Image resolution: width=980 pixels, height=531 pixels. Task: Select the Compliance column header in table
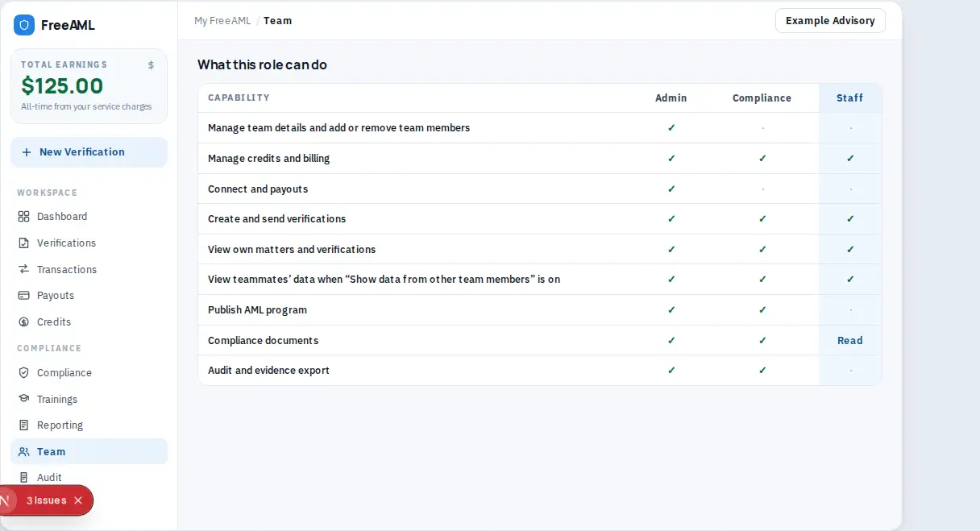coord(762,98)
